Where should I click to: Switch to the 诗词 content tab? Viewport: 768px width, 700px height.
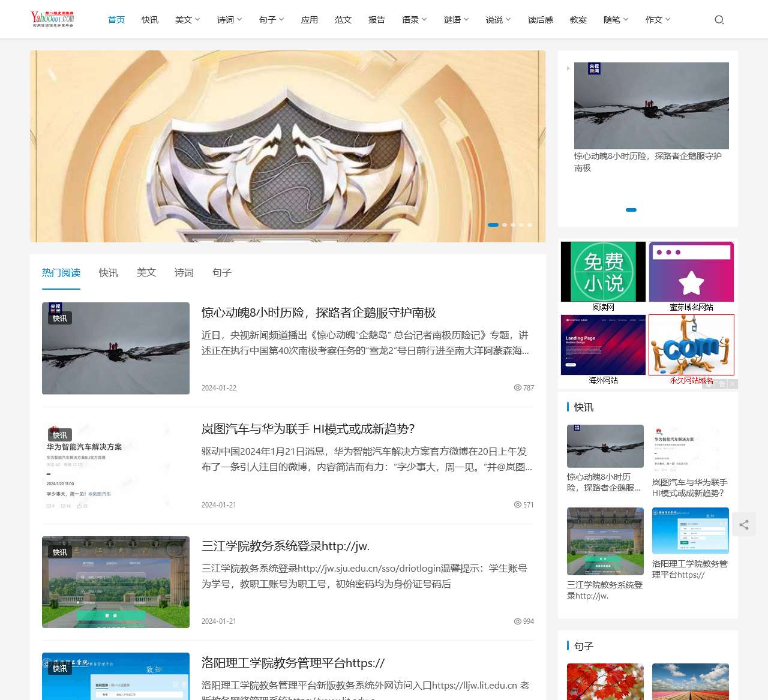point(184,273)
